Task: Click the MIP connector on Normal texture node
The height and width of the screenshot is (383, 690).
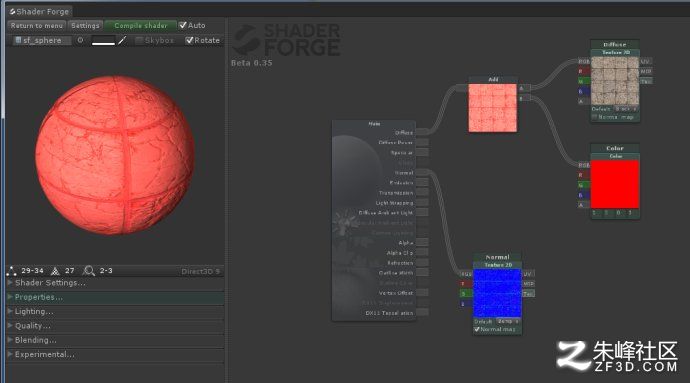Action: (529, 284)
